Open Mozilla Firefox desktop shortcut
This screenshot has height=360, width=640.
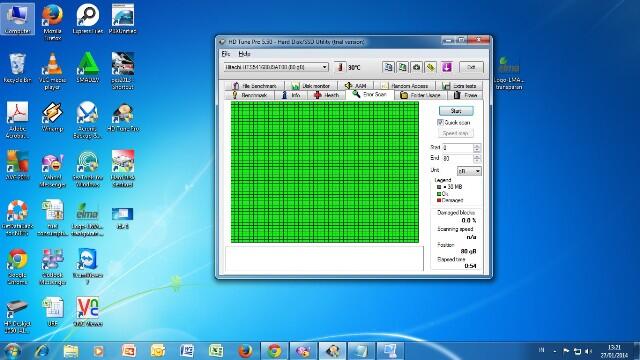click(x=52, y=22)
